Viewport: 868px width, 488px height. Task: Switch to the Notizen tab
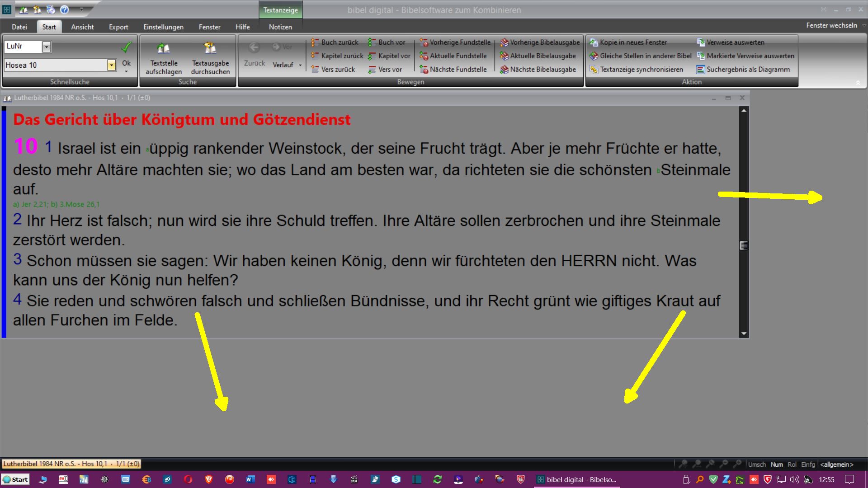tap(280, 27)
